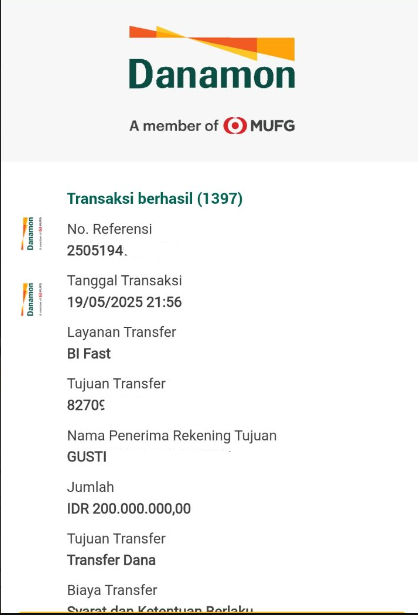Click the Biaya Transfer label
The image size is (418, 615).
[112, 590]
